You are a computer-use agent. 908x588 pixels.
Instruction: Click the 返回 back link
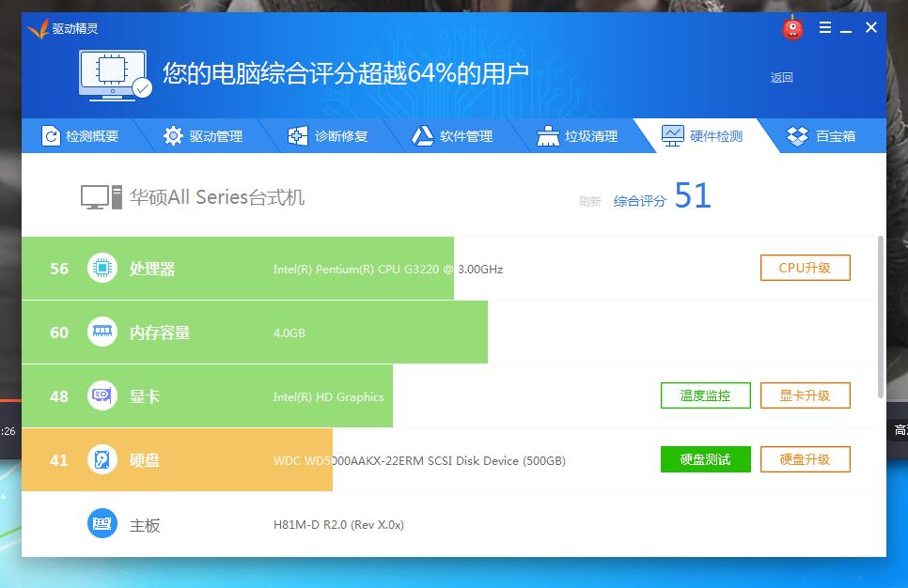point(781,78)
